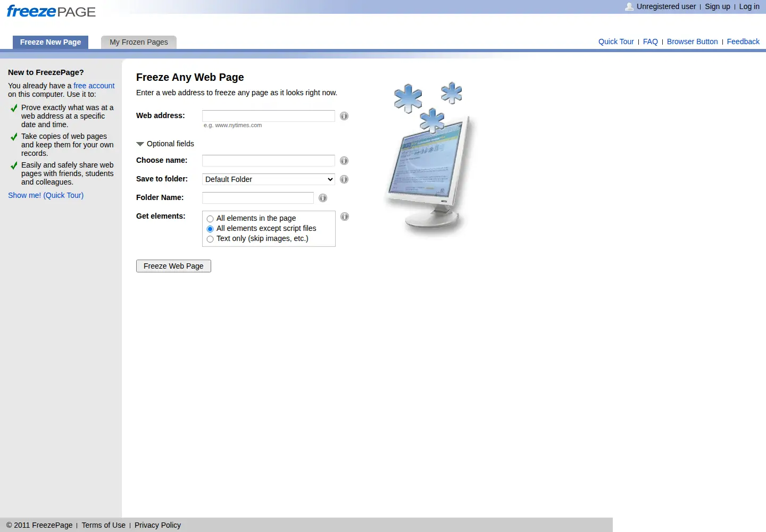Click the Unregistered user text
766x532 pixels.
(666, 6)
